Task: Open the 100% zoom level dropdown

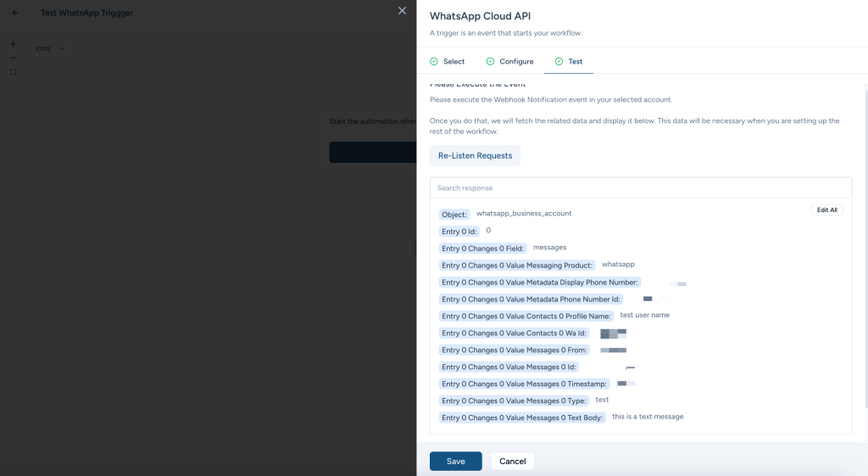Action: 49,49
